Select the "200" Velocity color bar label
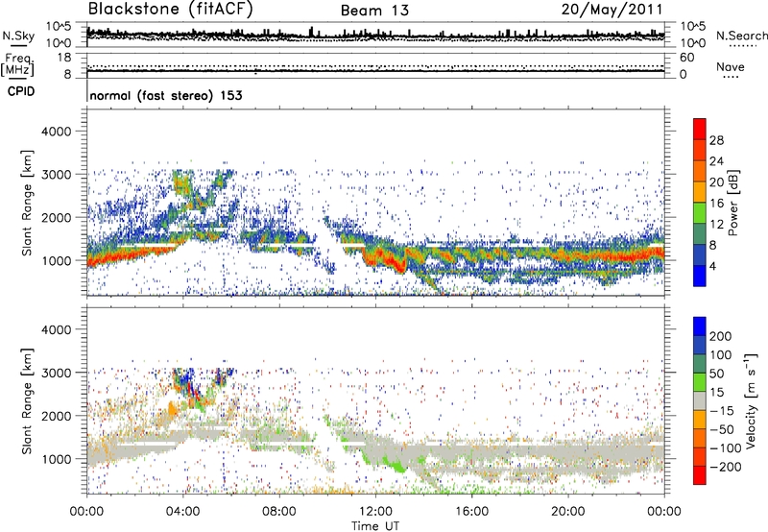The height and width of the screenshot is (532, 768). pyautogui.click(x=721, y=336)
